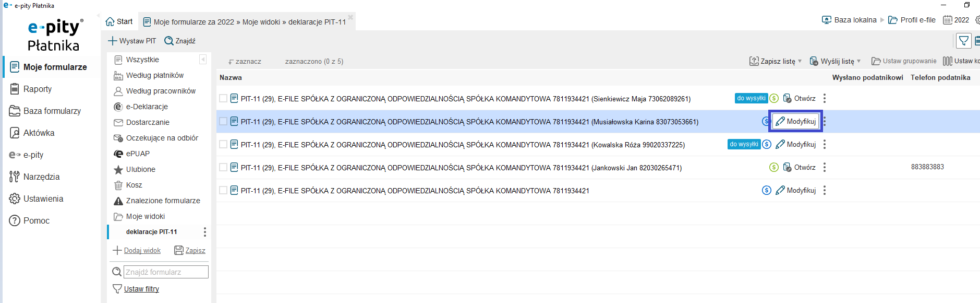Viewport: 980px width, 303px height.
Task: Open the Start home tab
Action: [119, 21]
